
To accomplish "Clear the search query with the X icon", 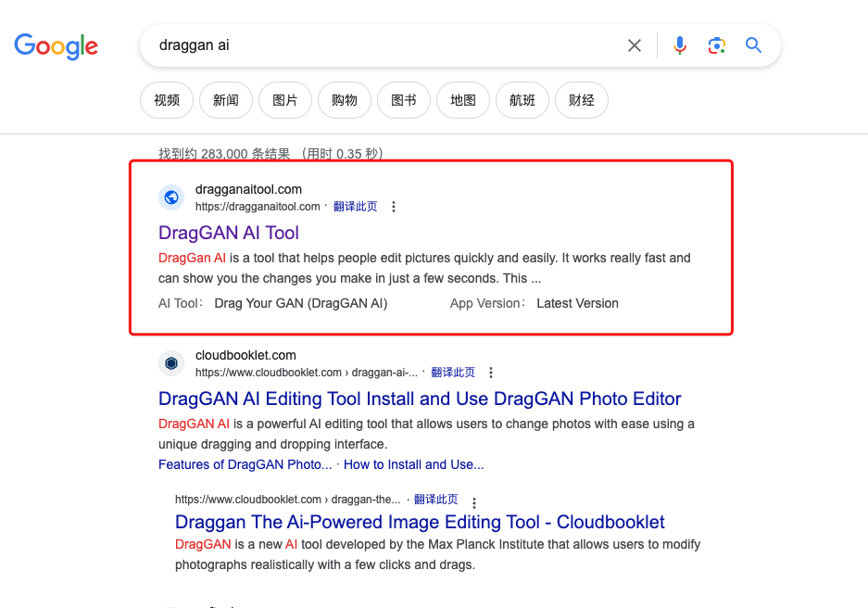I will coord(635,44).
